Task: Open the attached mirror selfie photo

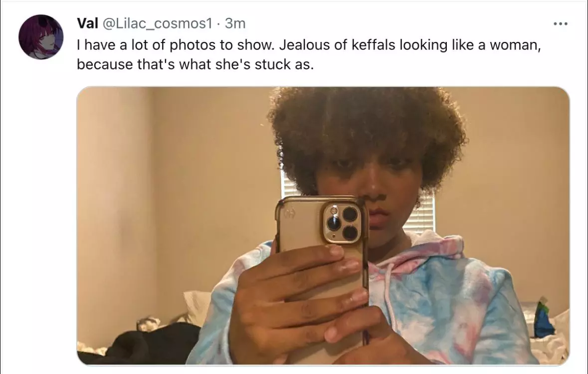Action: tap(323, 226)
